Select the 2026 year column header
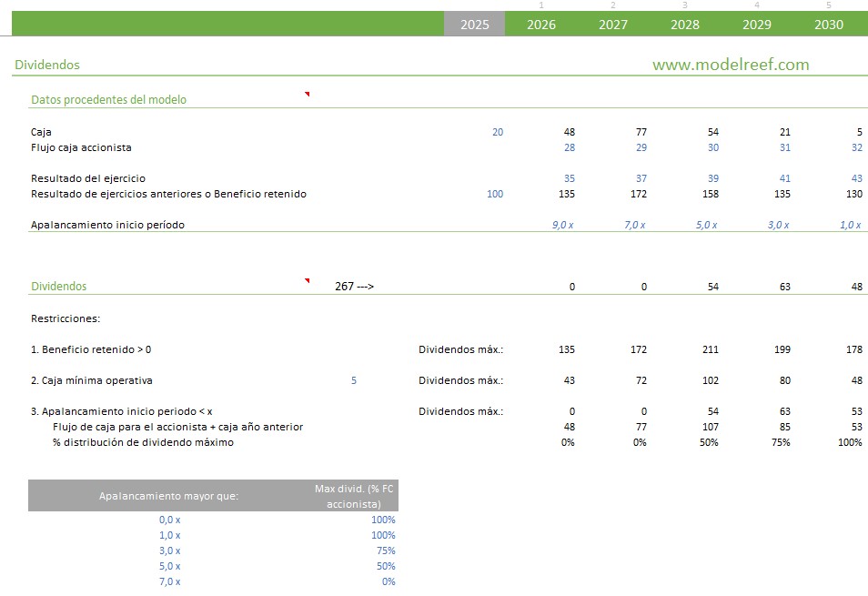Screen dimensions: 868x596 pyautogui.click(x=540, y=25)
